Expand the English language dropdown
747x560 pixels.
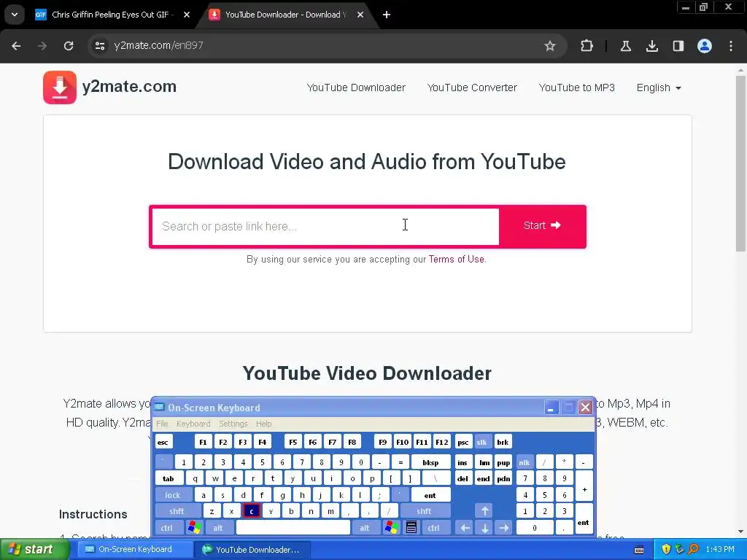[659, 87]
